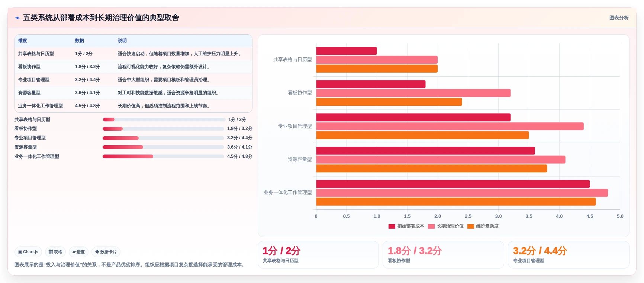Viewport: 644px width, 283px height.
Task: Click pink 长期治理价值 bar for 看板协作型
Action: (x=413, y=93)
